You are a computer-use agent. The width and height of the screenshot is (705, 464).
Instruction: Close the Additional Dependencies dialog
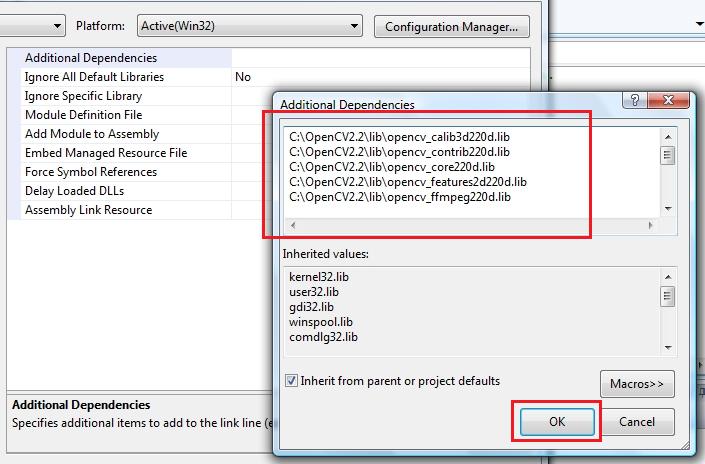(x=668, y=100)
